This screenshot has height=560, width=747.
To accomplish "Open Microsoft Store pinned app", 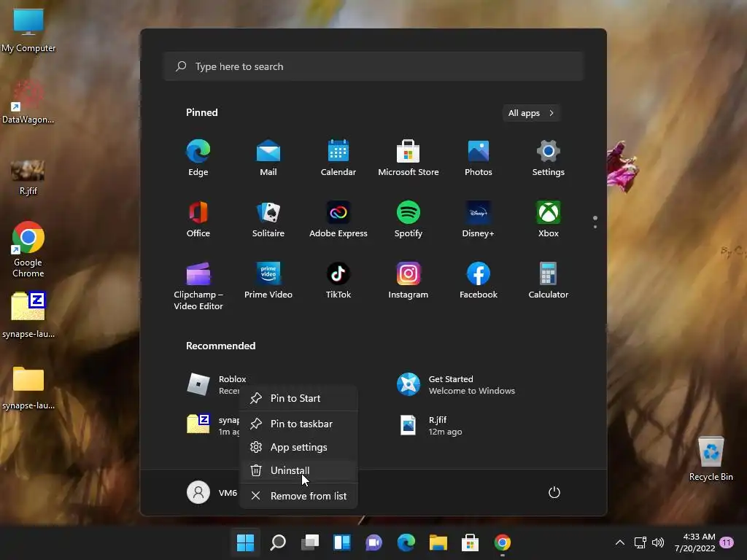I will point(409,158).
